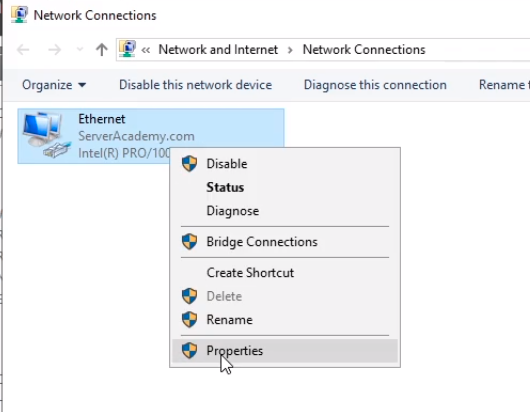
Task: Click the shield icon beside Disable
Action: click(x=189, y=164)
